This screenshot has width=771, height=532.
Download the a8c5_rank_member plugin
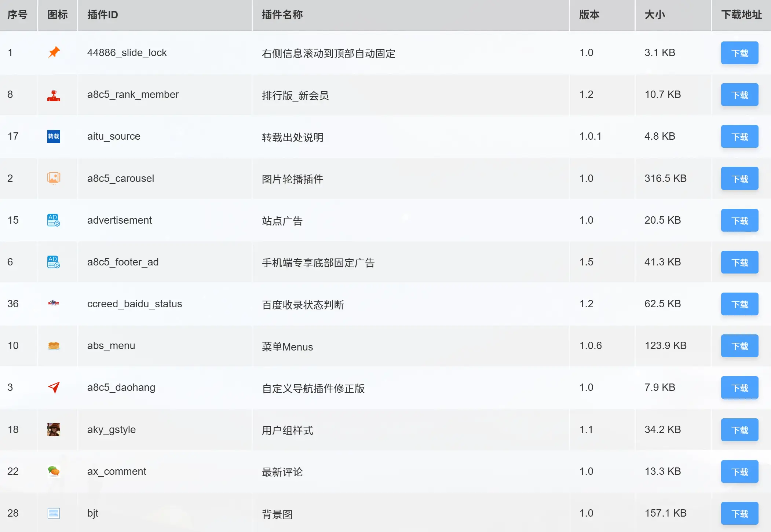(x=739, y=95)
